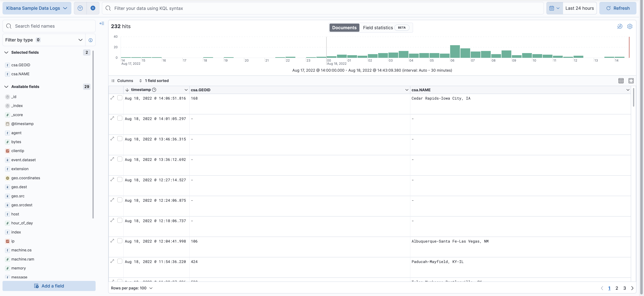Select the Documents tab
This screenshot has width=644, height=296.
344,27
